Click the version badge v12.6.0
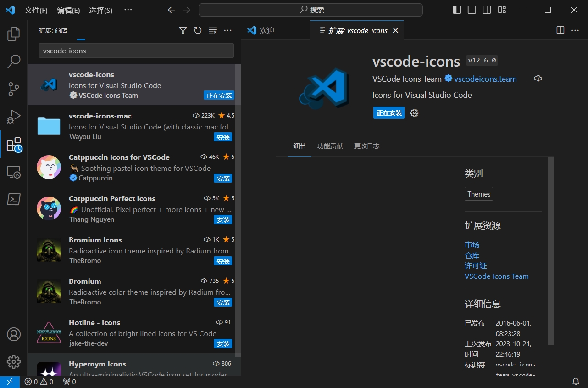This screenshot has width=588, height=388. pyautogui.click(x=482, y=61)
